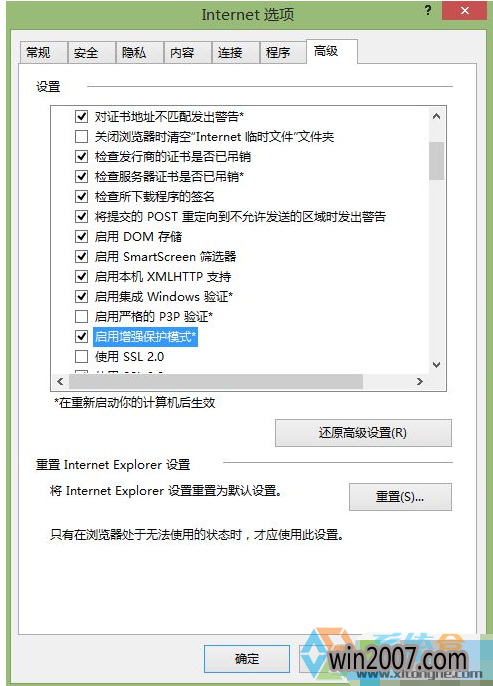493x686 pixels.
Task: Click the horizontal scrollbar right arrow
Action: click(x=420, y=382)
